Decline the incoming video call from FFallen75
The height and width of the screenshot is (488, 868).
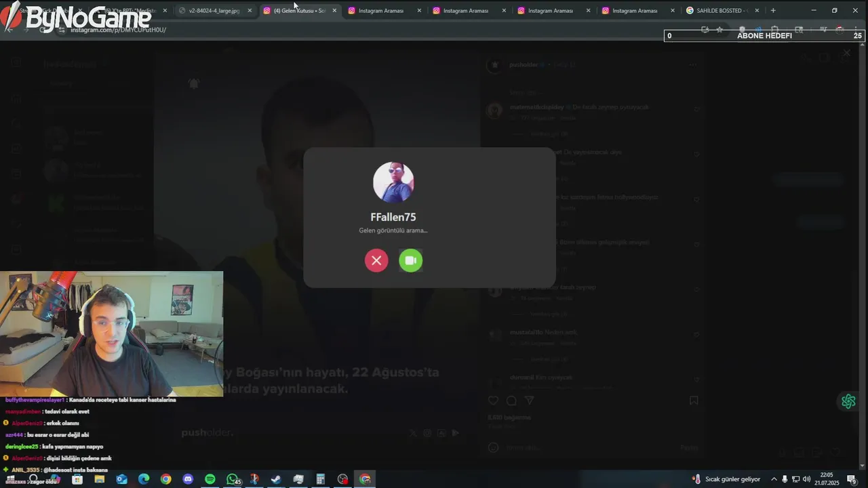click(x=376, y=260)
